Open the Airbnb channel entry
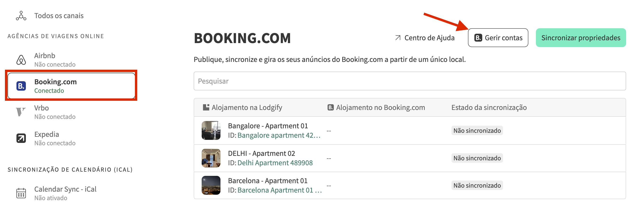 [55, 60]
